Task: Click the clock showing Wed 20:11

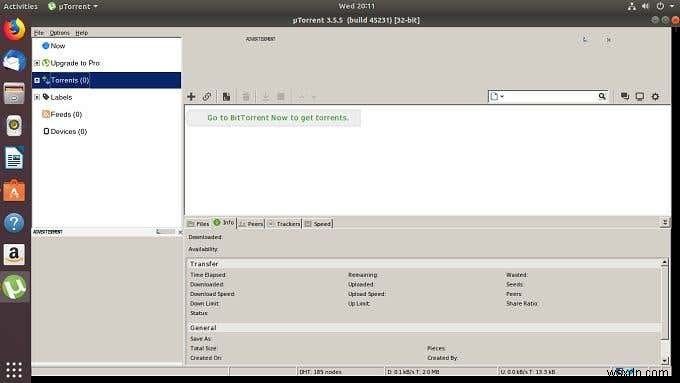Action: (x=356, y=6)
